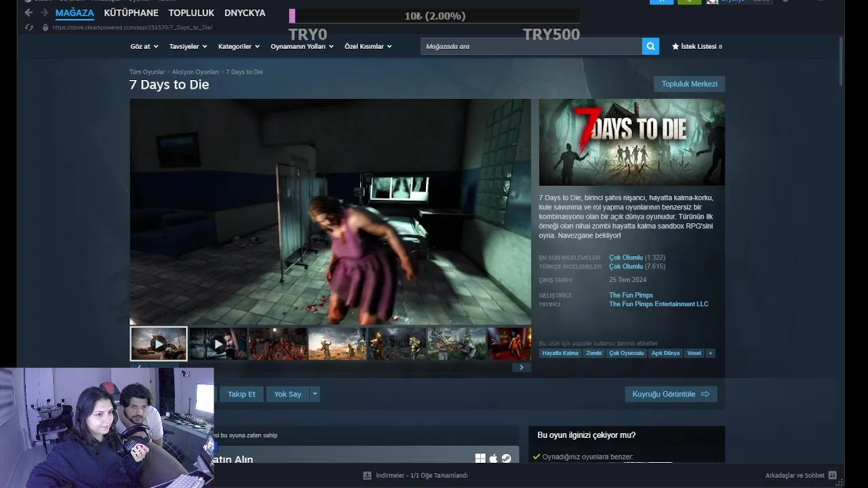Viewport: 868px width, 488px height.
Task: Focus the Mağazada ara search field
Action: (531, 46)
